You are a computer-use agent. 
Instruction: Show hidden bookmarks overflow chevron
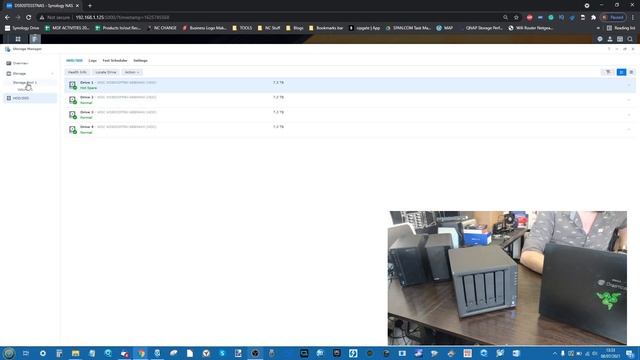(x=598, y=28)
